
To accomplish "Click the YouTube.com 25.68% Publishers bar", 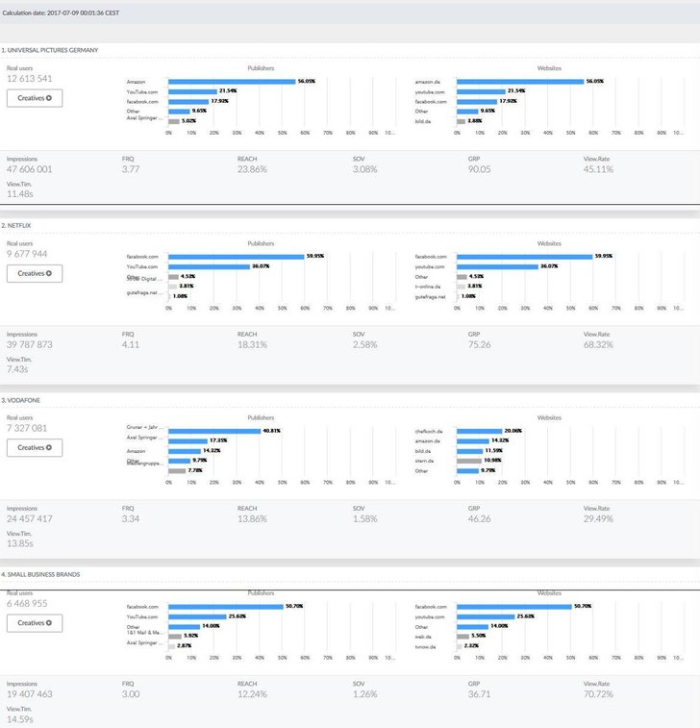I will point(197,617).
